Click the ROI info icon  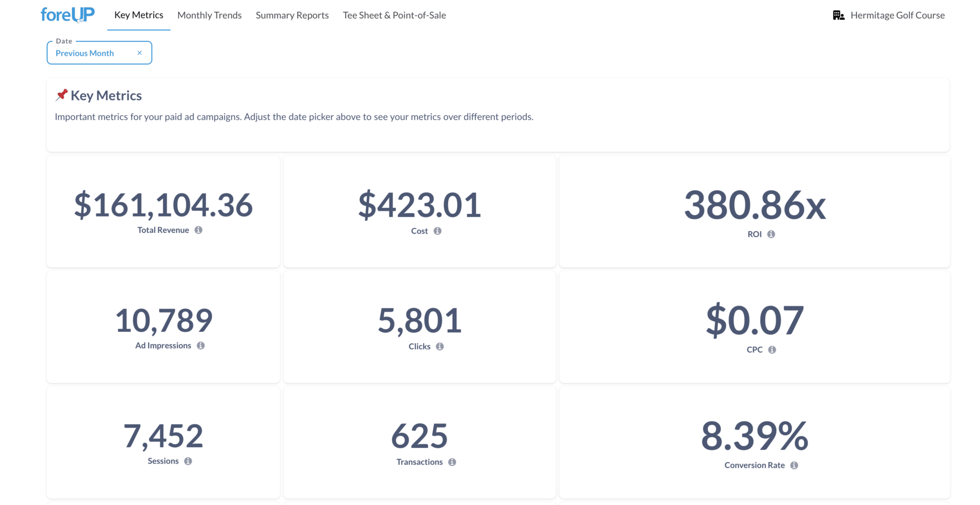point(771,234)
